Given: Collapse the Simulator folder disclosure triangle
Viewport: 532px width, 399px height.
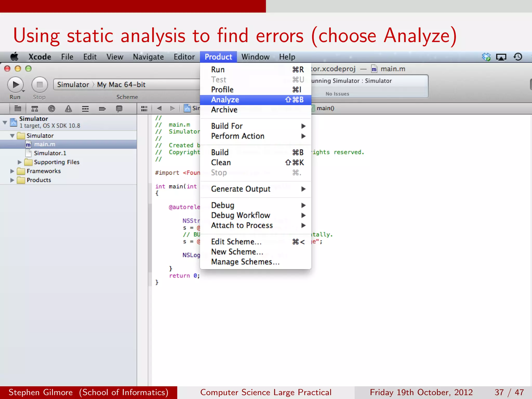Looking at the screenshot, I should (x=12, y=136).
